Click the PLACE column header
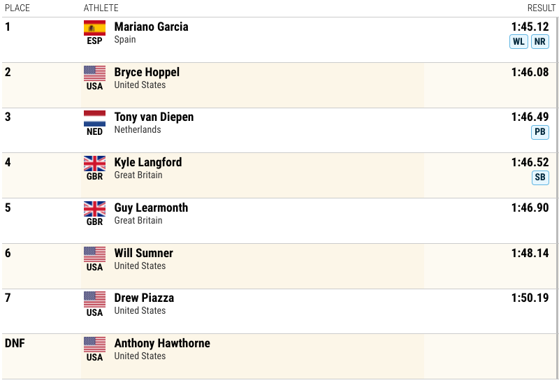Screen dimensions: 559x392 tap(17, 8)
